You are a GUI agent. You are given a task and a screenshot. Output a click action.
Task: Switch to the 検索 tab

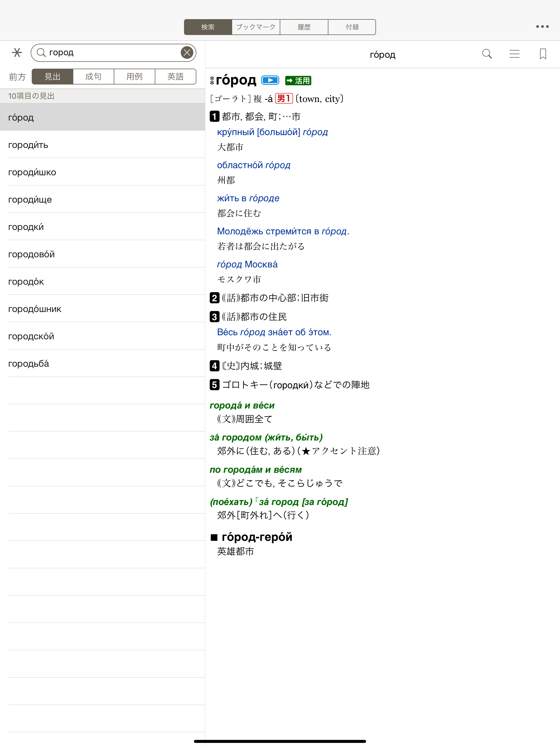208,27
